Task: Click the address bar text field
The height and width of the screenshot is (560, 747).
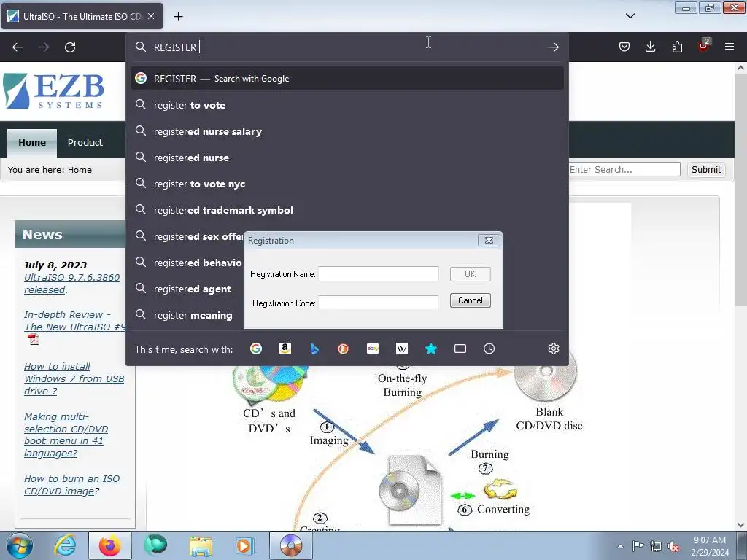Action: [x=347, y=47]
